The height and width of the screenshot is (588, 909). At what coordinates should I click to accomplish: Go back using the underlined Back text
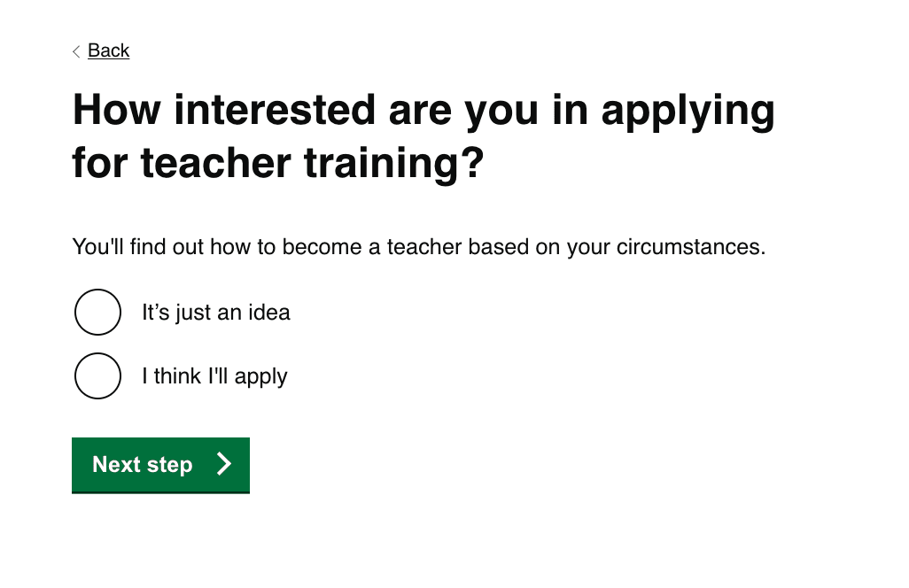point(108,50)
